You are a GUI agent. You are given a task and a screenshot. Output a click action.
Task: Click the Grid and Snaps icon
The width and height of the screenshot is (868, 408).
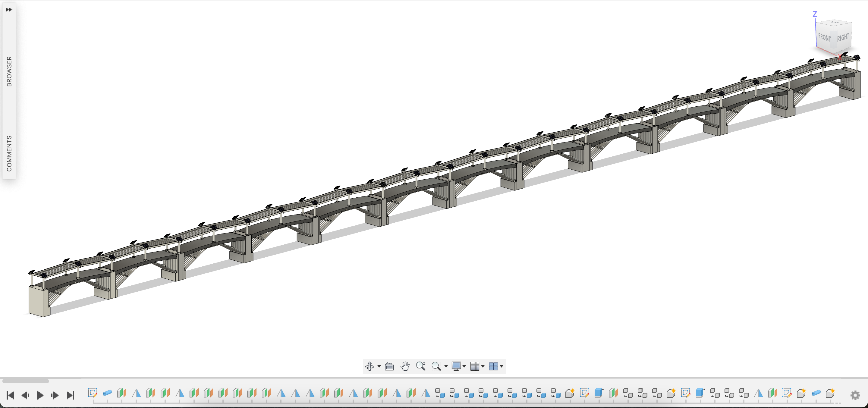click(x=474, y=366)
